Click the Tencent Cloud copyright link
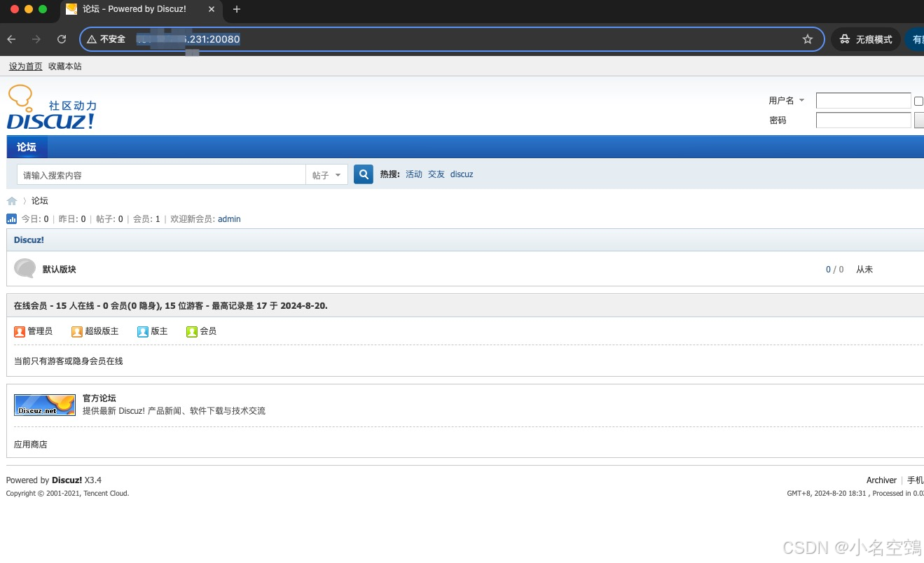Screen dimensions: 924x563 click(106, 493)
